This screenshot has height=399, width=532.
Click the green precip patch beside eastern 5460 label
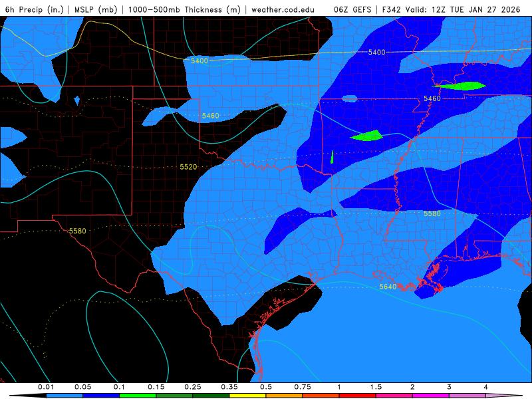(462, 86)
